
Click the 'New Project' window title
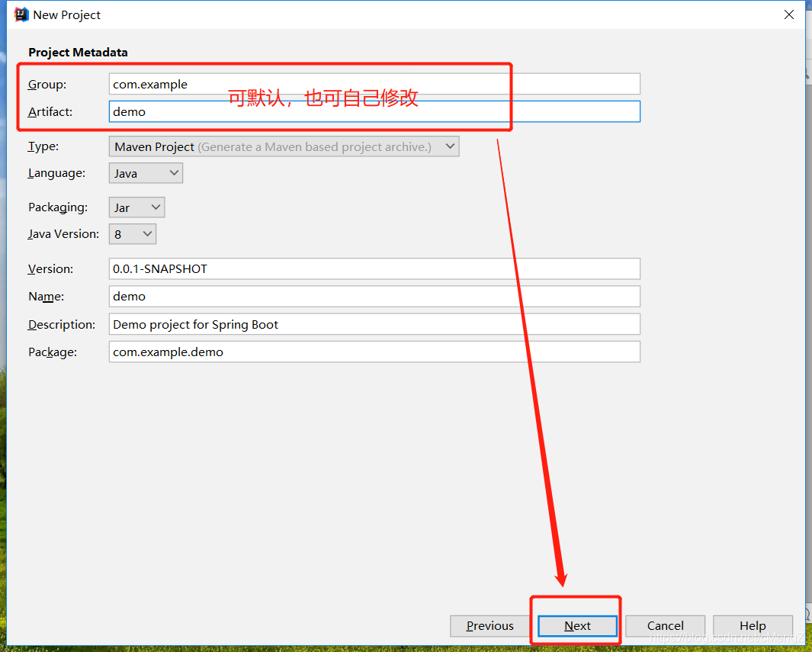[x=67, y=15]
